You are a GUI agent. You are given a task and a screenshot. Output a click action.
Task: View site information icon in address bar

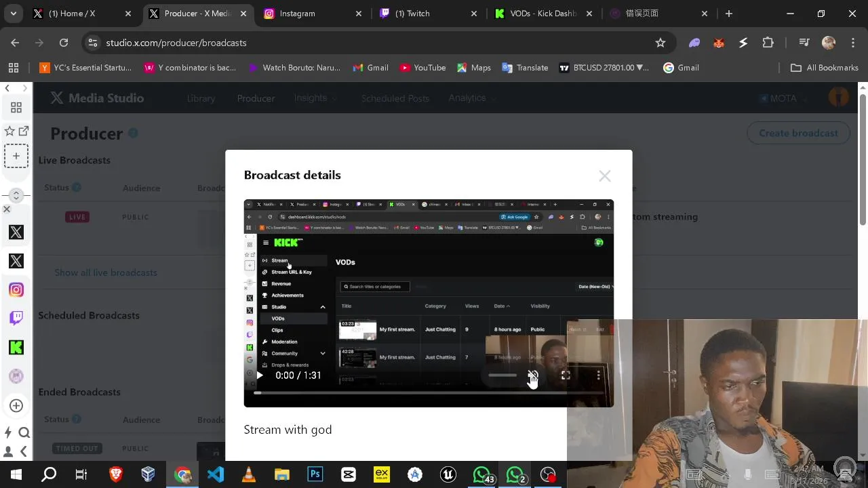(x=93, y=43)
